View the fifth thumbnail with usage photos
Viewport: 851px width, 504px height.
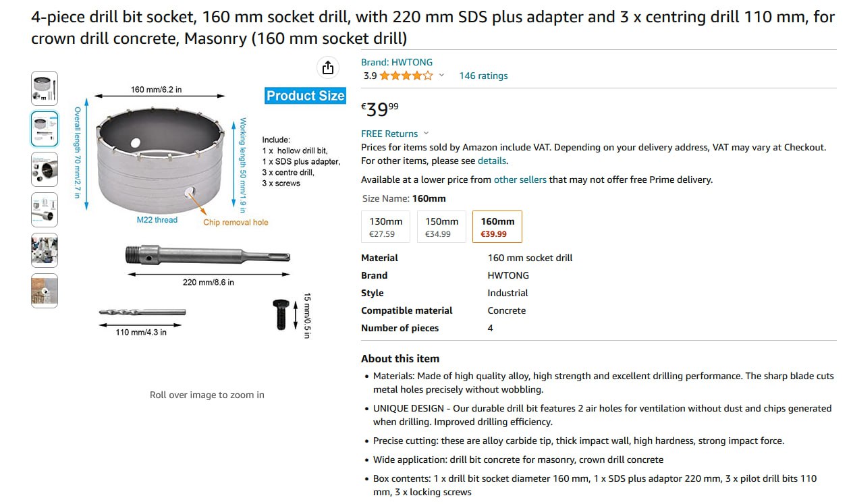pos(45,250)
